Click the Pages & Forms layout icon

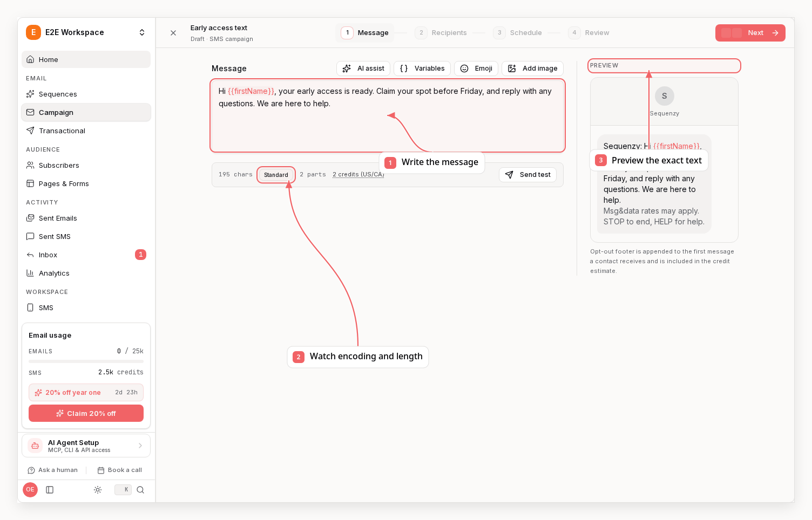tap(30, 183)
